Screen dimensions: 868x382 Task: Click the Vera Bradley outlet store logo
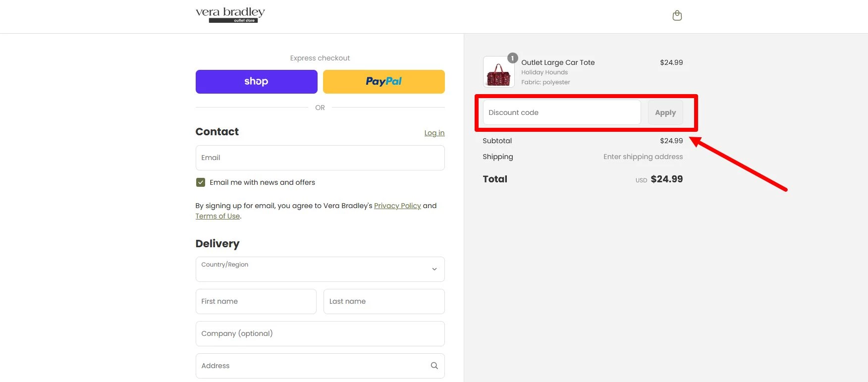tap(230, 15)
